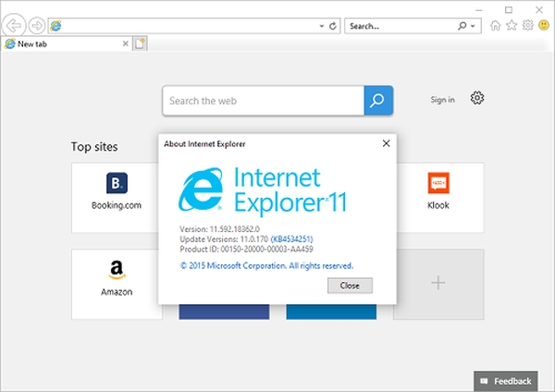This screenshot has width=555, height=392.
Task: Open the address bar autocomplete dropdown arrow
Action: pyautogui.click(x=321, y=26)
